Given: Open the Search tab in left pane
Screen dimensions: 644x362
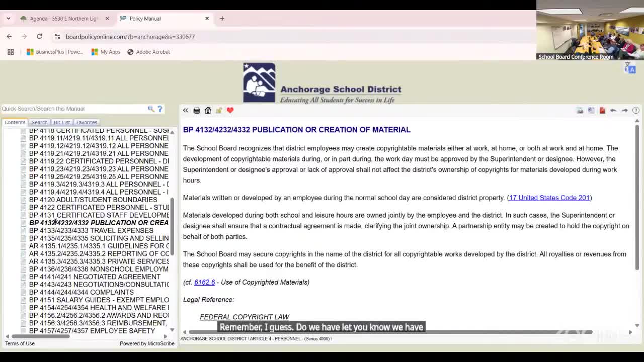Looking at the screenshot, I should point(39,122).
